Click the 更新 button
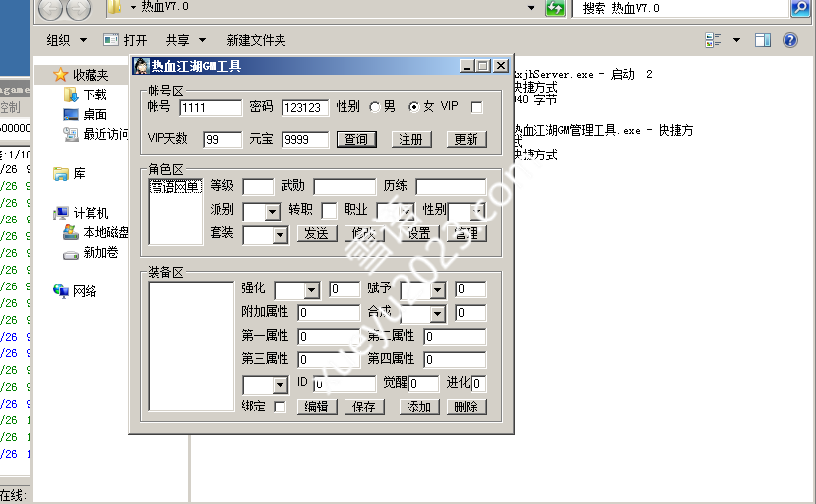This screenshot has height=504, width=816. click(x=467, y=139)
